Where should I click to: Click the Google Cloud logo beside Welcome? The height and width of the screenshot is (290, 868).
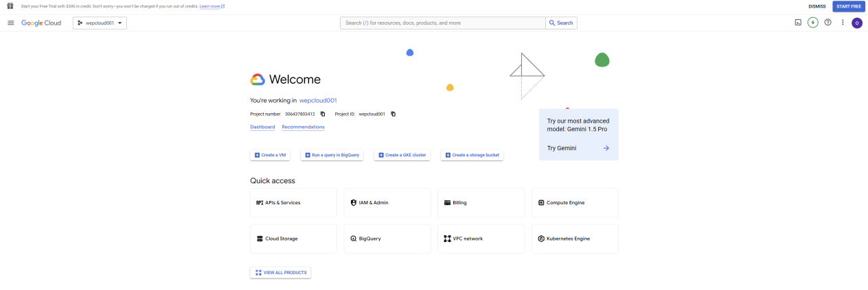tap(258, 80)
